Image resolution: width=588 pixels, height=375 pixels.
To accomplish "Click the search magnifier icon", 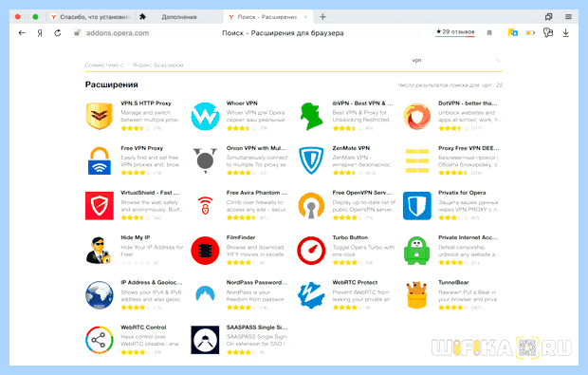I will click(498, 60).
